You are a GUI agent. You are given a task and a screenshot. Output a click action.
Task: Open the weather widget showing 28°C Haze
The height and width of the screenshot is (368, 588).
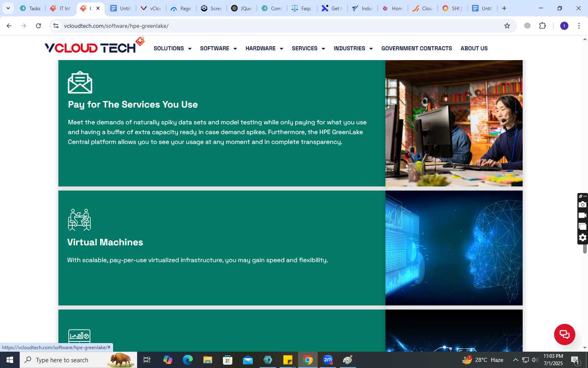tap(483, 360)
